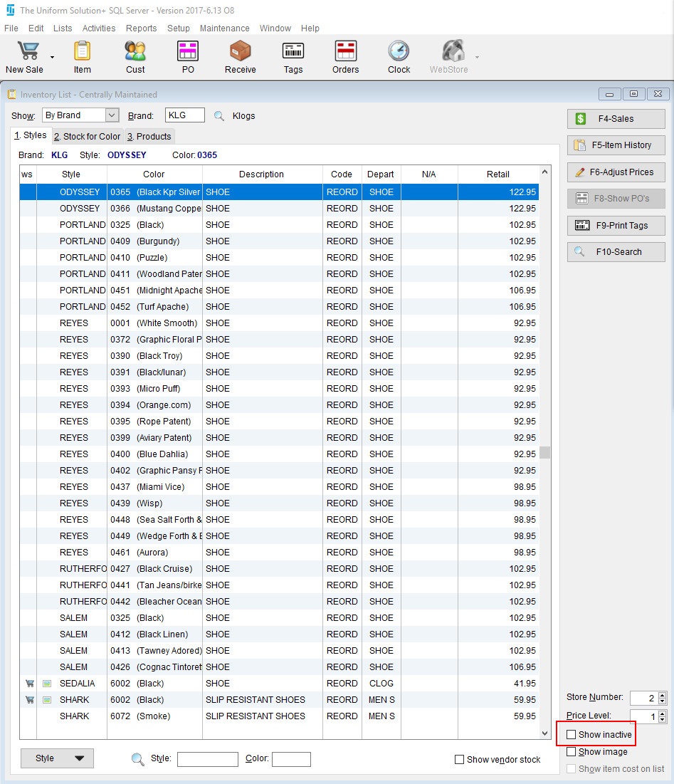Screen dimensions: 674x784
Task: Expand the WebStore dropdown arrow
Action: click(477, 57)
